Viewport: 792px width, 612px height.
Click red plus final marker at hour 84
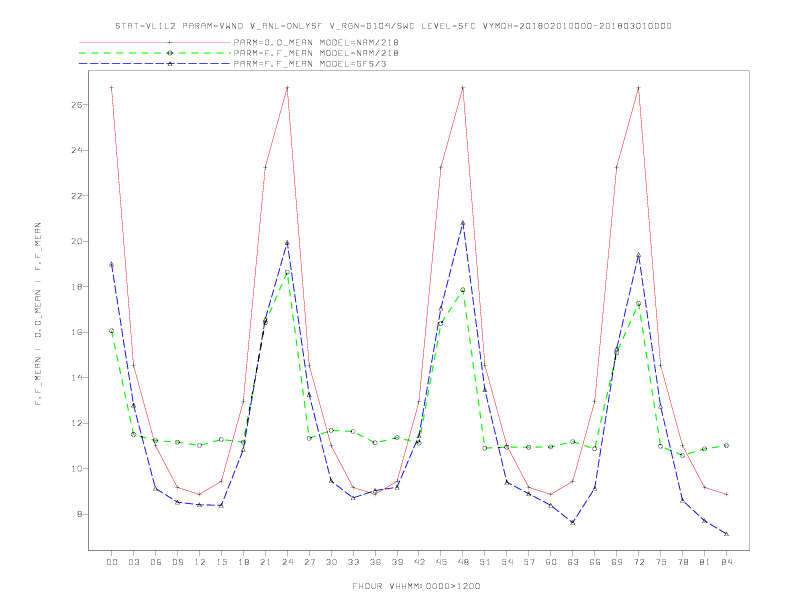727,494
